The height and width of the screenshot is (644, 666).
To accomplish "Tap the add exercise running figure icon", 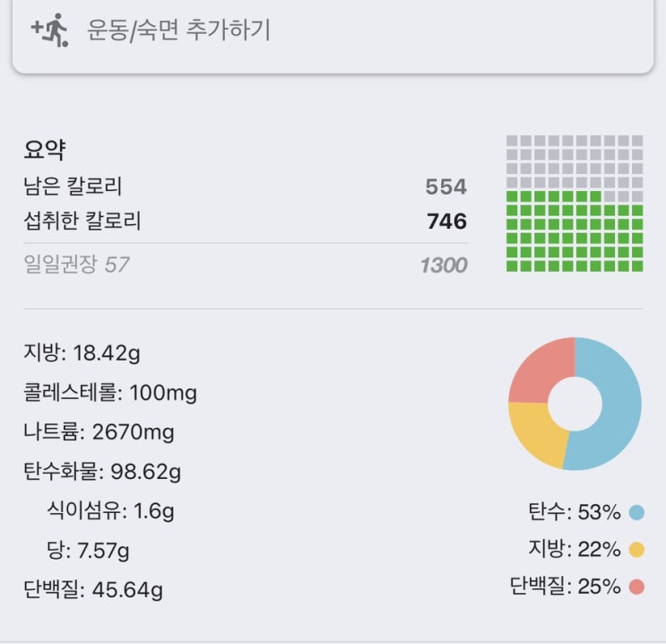I will [x=49, y=30].
